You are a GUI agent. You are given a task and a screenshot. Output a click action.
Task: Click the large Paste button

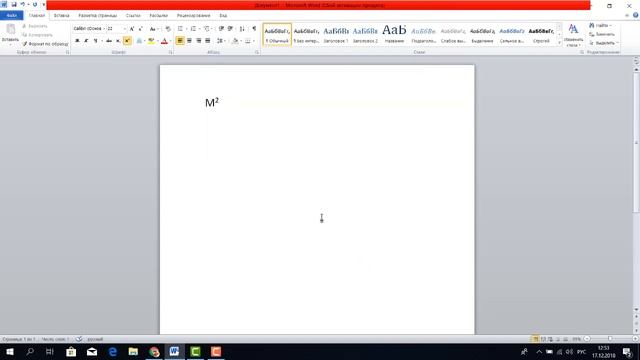coord(10,33)
